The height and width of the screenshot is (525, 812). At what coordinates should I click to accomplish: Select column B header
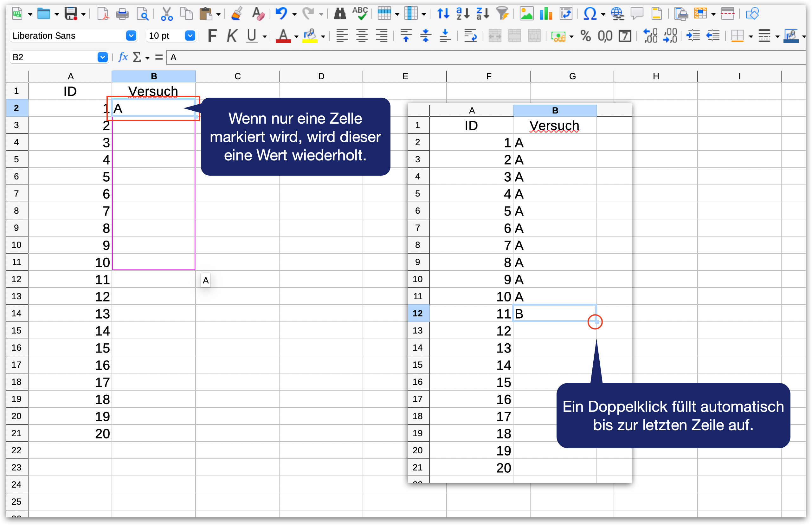pos(154,76)
